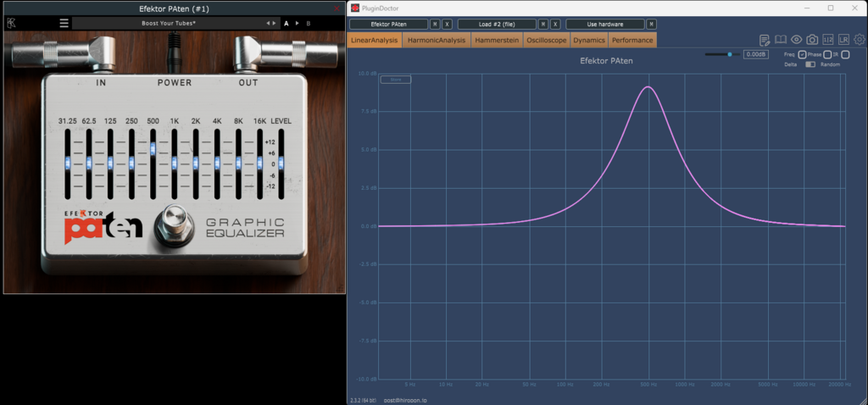Clear the Load #2 slot with X
Image resolution: width=868 pixels, height=405 pixels.
tap(556, 25)
